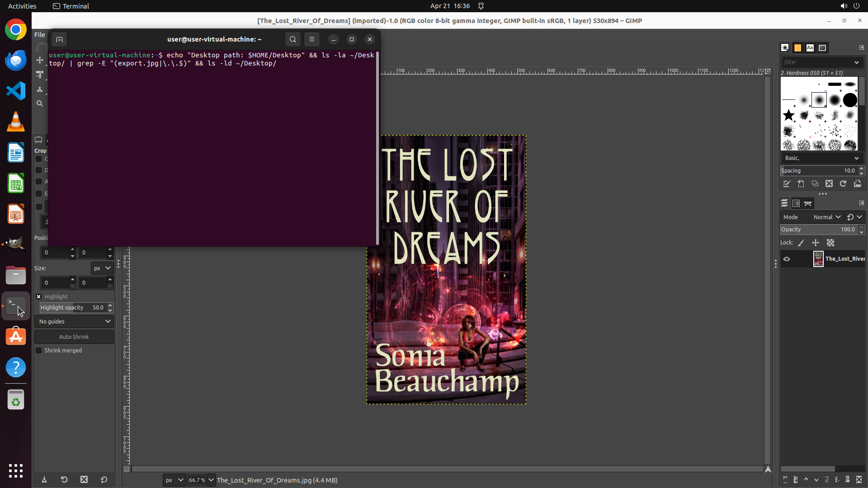
Task: Click duplicate brush icon
Action: click(x=815, y=184)
